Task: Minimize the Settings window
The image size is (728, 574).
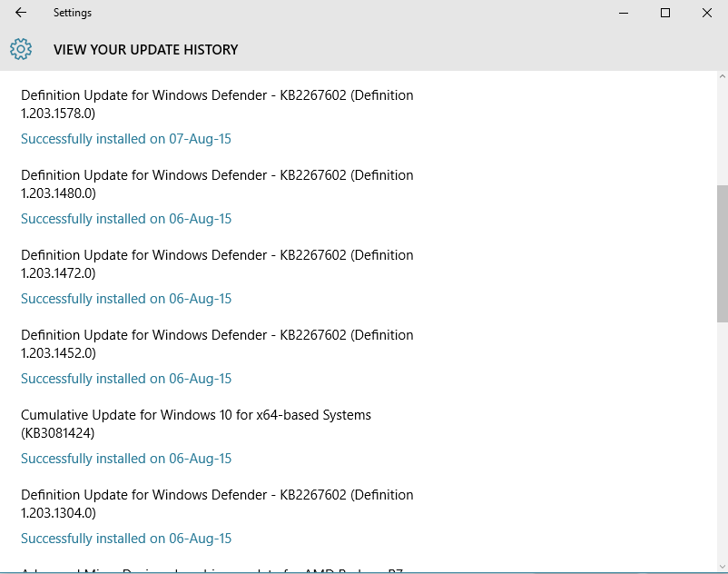Action: tap(624, 13)
